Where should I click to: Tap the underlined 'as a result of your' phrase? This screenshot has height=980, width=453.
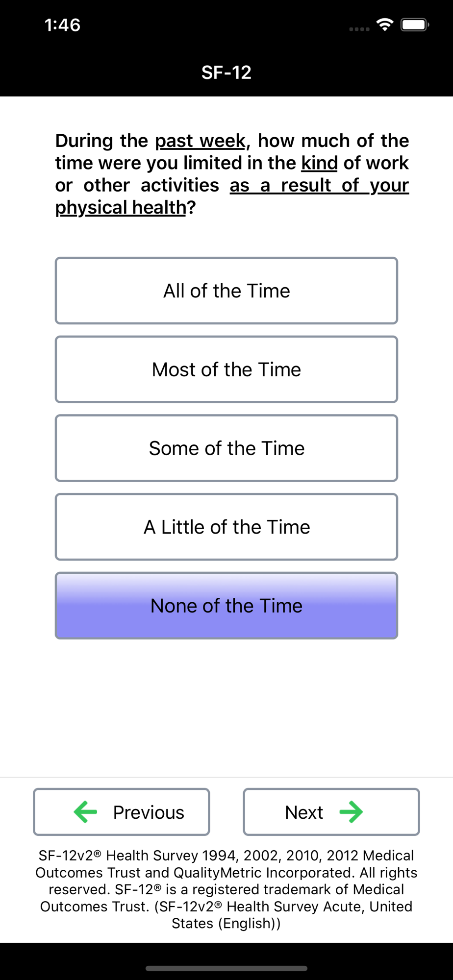319,186
